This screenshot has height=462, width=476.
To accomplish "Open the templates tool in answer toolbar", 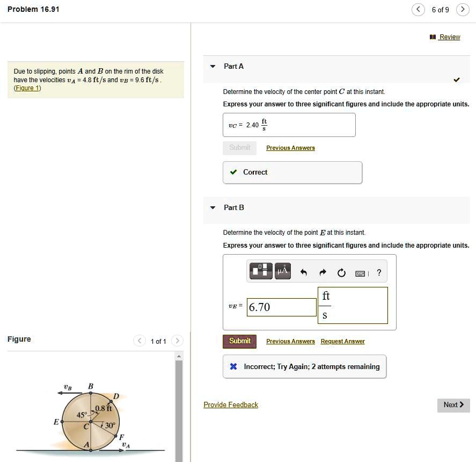I will pyautogui.click(x=261, y=271).
